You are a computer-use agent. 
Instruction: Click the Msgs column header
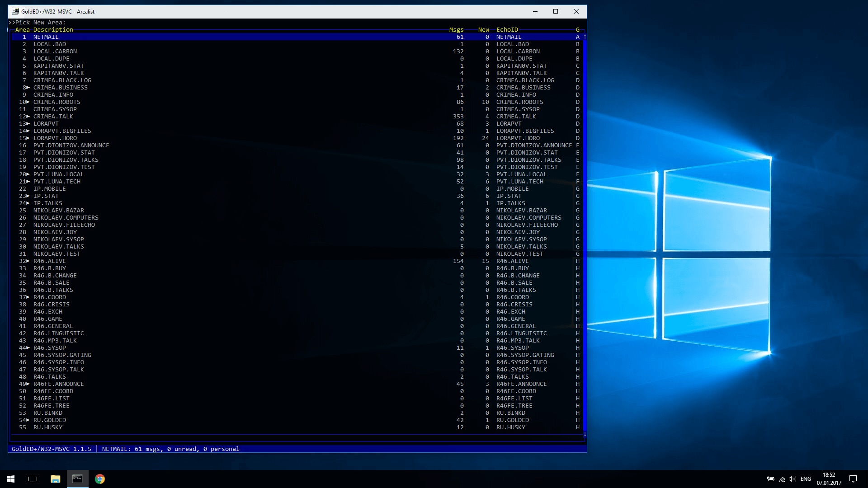click(456, 30)
